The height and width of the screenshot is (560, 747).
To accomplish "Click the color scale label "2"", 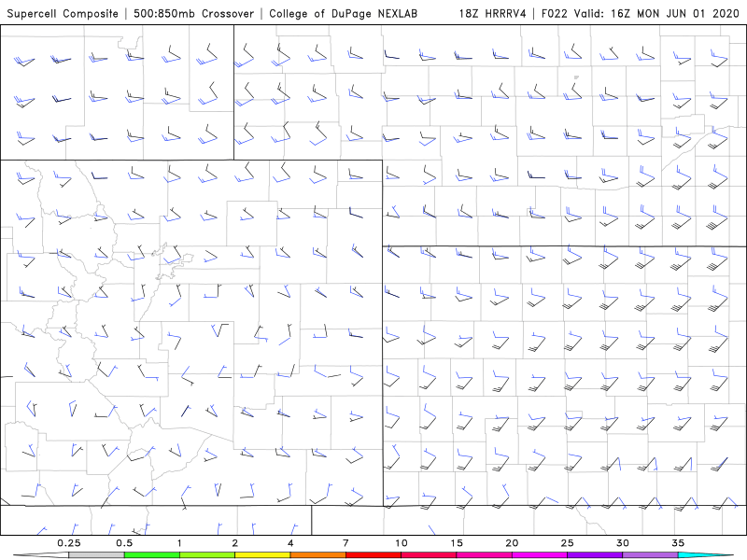I will coord(235,543).
